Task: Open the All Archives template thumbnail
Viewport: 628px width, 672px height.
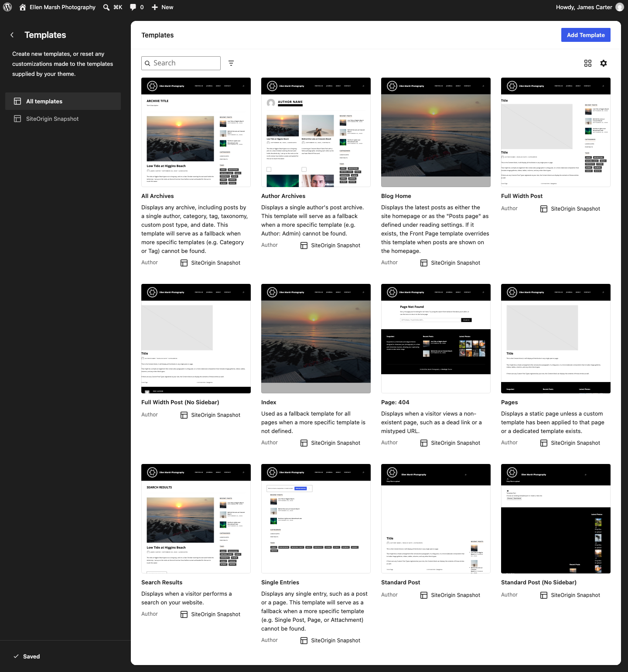Action: point(196,132)
